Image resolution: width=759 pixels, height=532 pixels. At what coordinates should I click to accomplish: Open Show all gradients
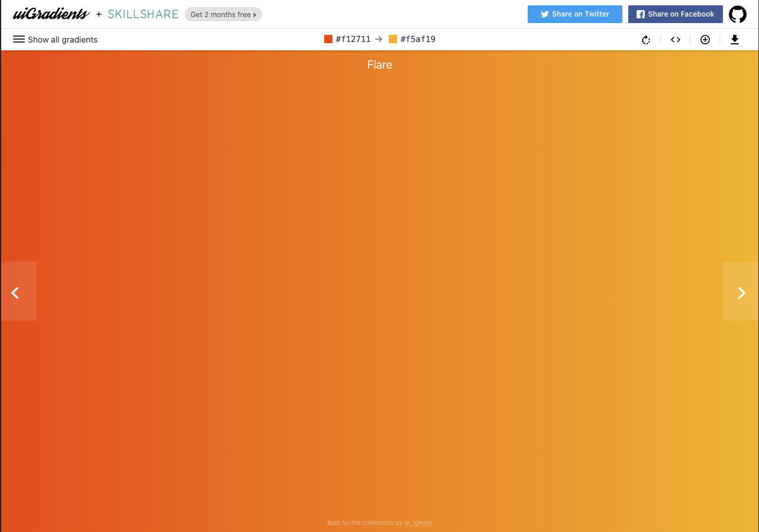[x=62, y=40]
